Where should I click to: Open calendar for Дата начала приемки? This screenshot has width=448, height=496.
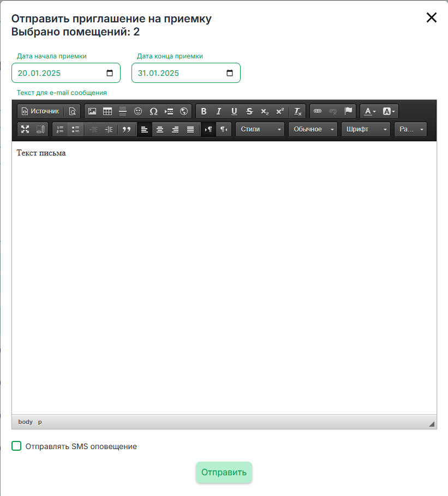pos(110,73)
